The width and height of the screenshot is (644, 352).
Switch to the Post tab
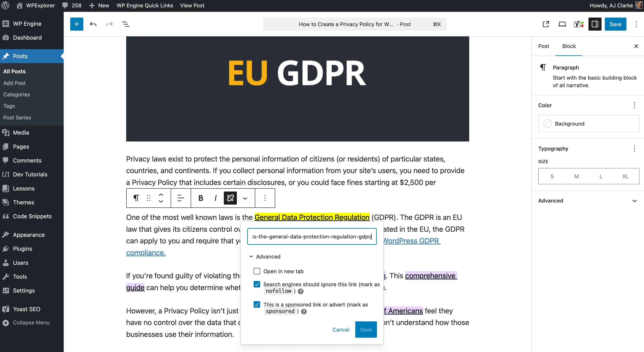[x=544, y=46]
